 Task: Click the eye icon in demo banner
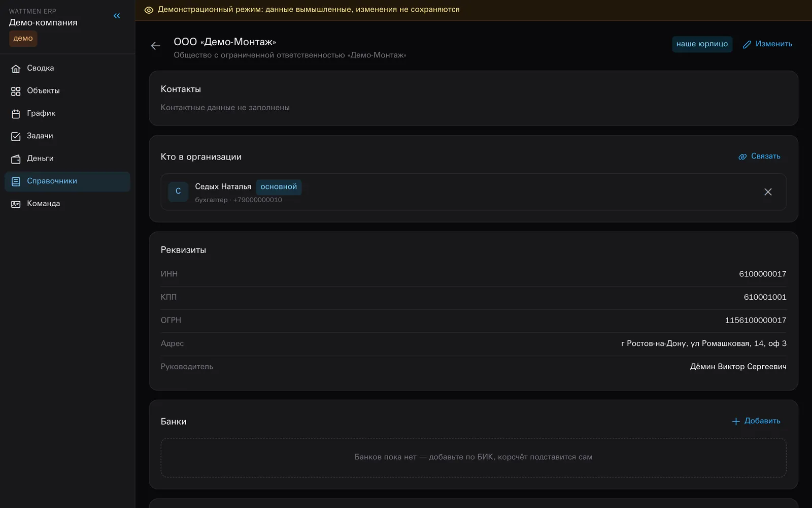[x=149, y=10]
